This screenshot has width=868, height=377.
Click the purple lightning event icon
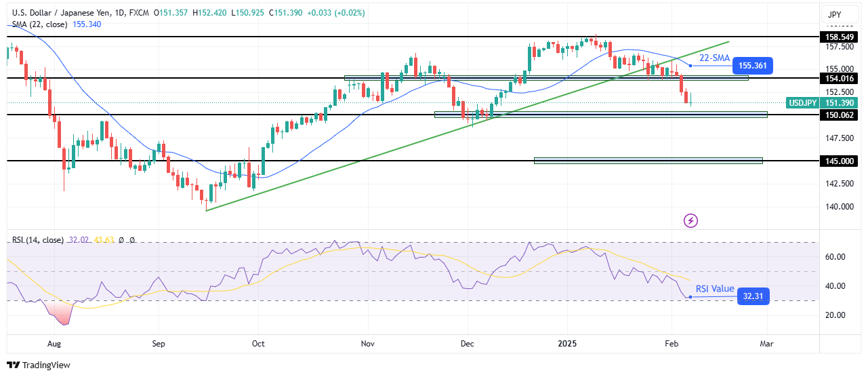coord(691,220)
